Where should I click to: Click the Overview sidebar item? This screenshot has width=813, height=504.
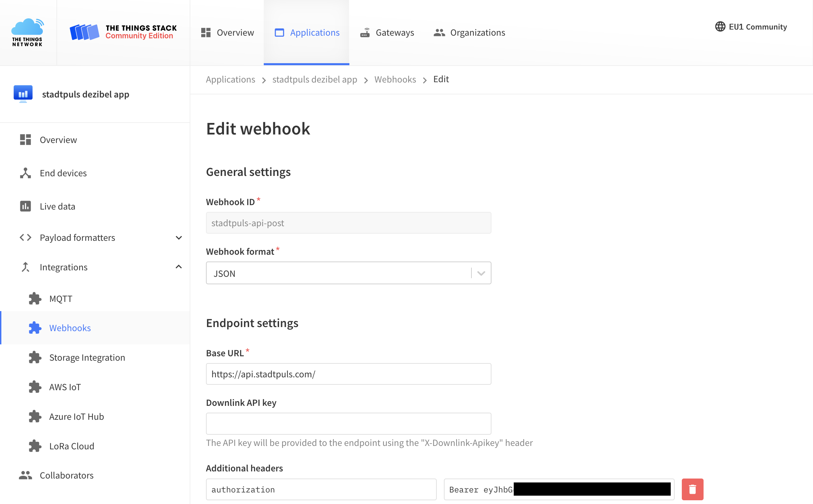[x=59, y=139]
